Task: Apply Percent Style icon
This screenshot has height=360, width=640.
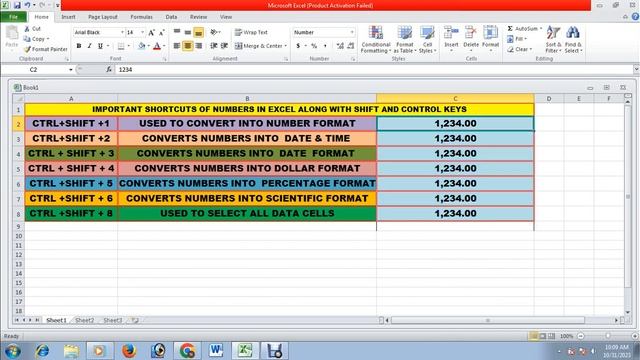Action: [314, 46]
